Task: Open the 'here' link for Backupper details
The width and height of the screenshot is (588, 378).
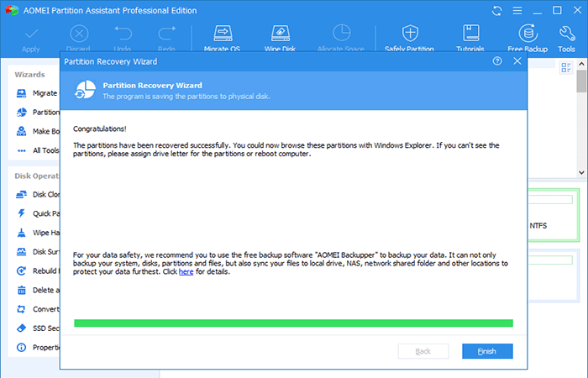Action: (x=186, y=271)
